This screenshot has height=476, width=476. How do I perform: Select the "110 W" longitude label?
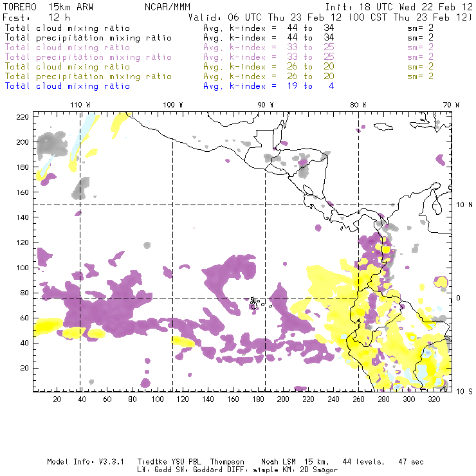[80, 105]
